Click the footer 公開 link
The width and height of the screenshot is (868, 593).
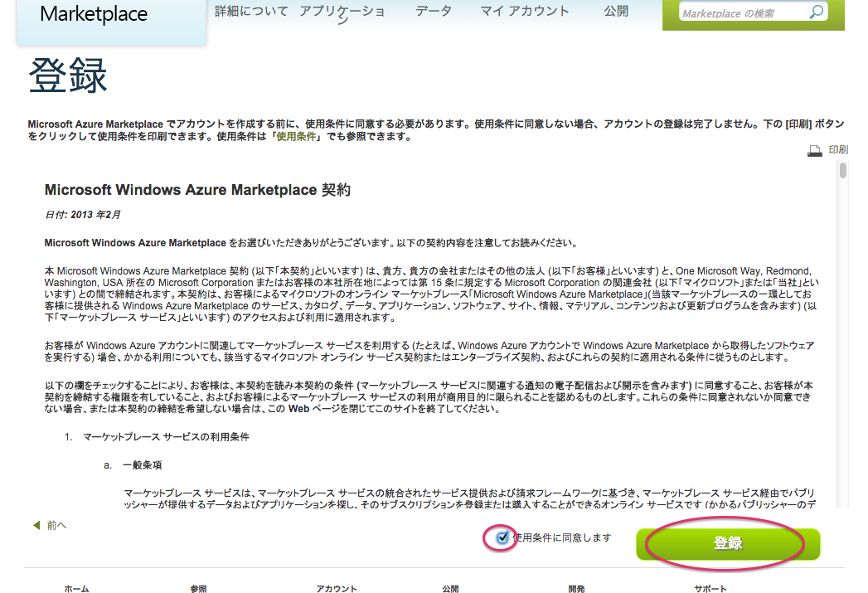pyautogui.click(x=450, y=589)
